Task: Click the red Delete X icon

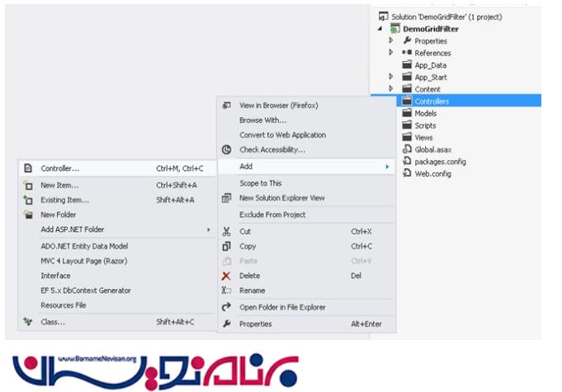Action: [226, 276]
